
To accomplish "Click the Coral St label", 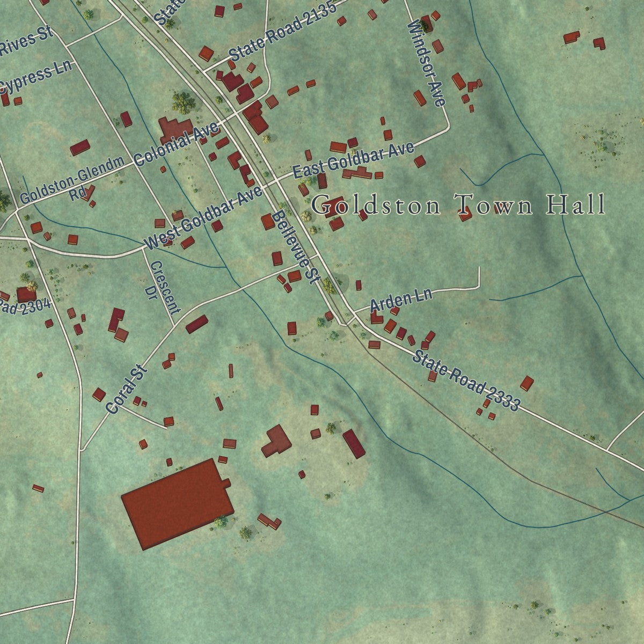I will click(127, 390).
